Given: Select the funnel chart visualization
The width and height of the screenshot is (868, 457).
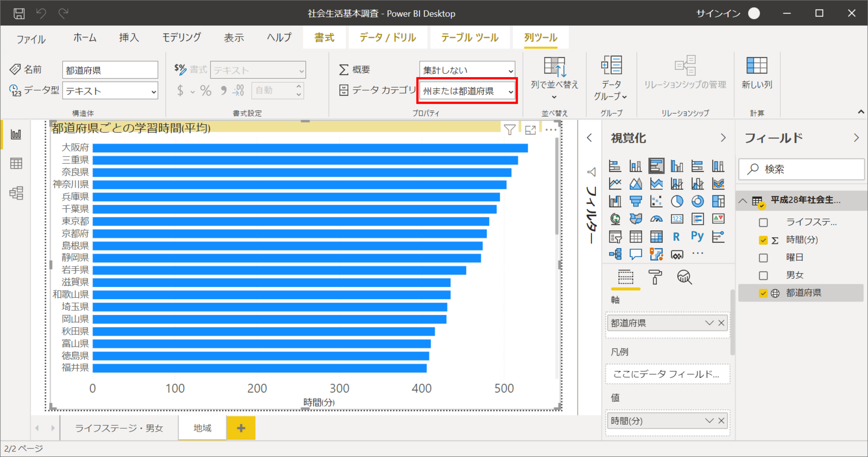Looking at the screenshot, I should pos(635,201).
